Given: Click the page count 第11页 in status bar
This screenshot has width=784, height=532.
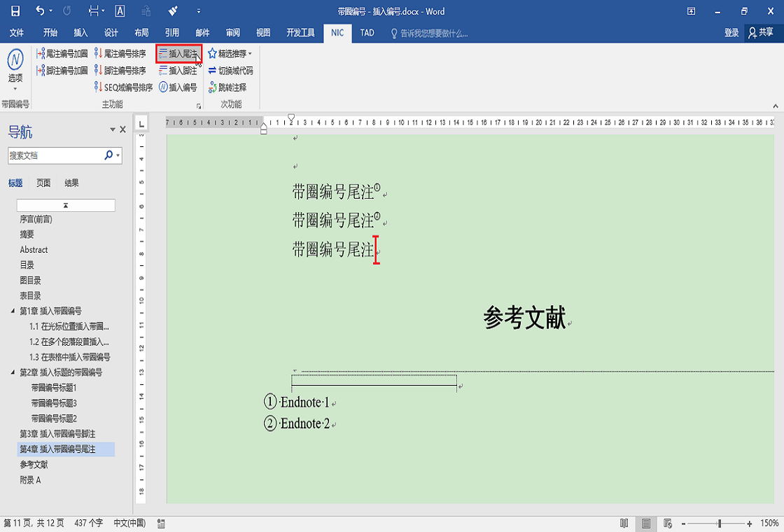Looking at the screenshot, I should point(34,523).
